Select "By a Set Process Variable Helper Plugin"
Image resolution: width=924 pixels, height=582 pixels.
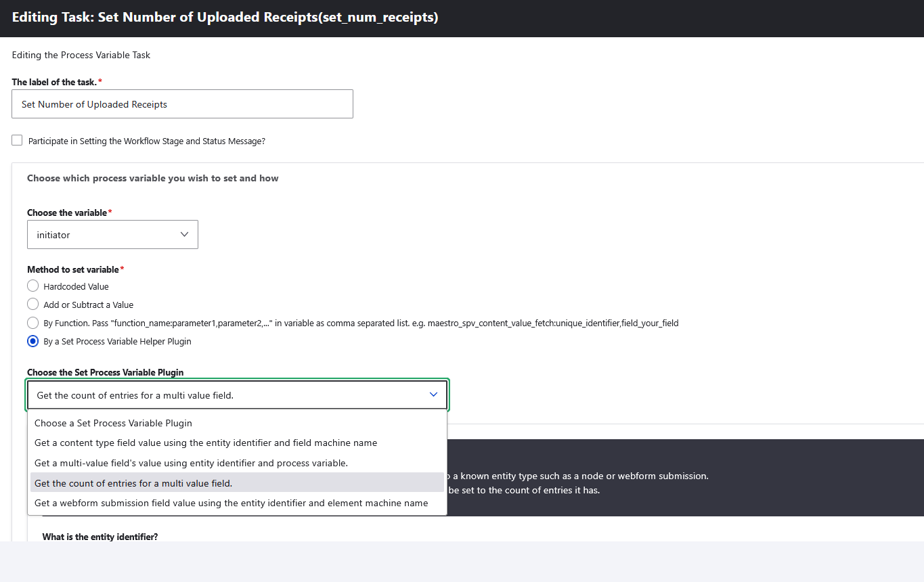coord(32,341)
